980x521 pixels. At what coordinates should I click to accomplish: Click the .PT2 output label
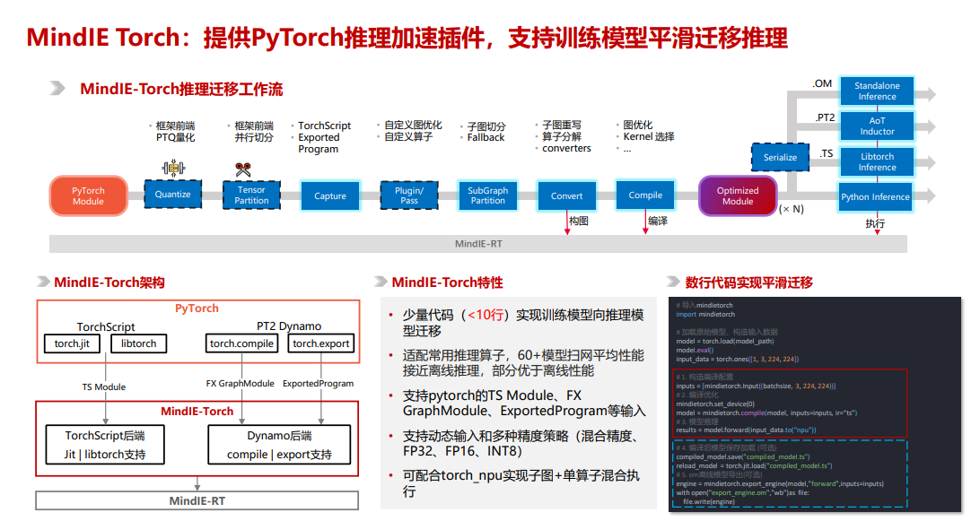click(825, 117)
